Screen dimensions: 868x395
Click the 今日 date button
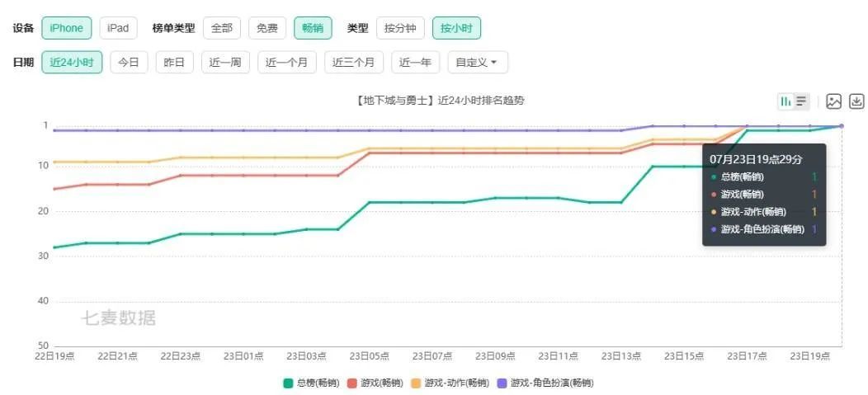point(129,63)
